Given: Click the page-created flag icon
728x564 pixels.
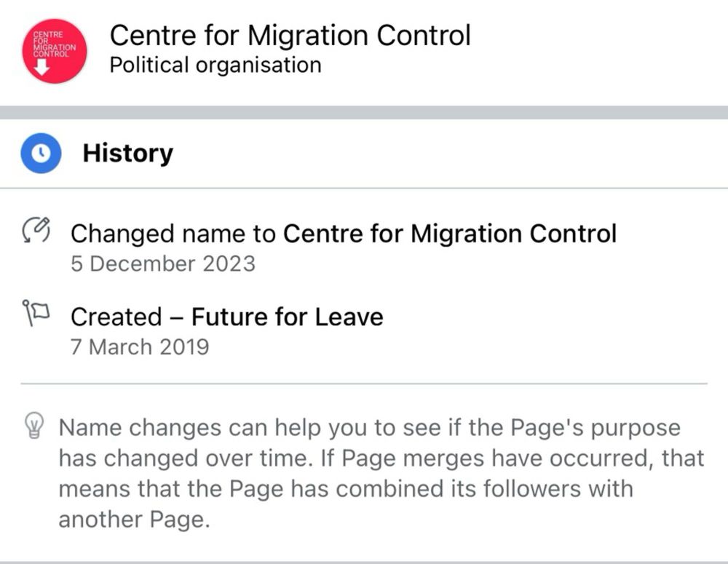Looking at the screenshot, I should pos(36,312).
